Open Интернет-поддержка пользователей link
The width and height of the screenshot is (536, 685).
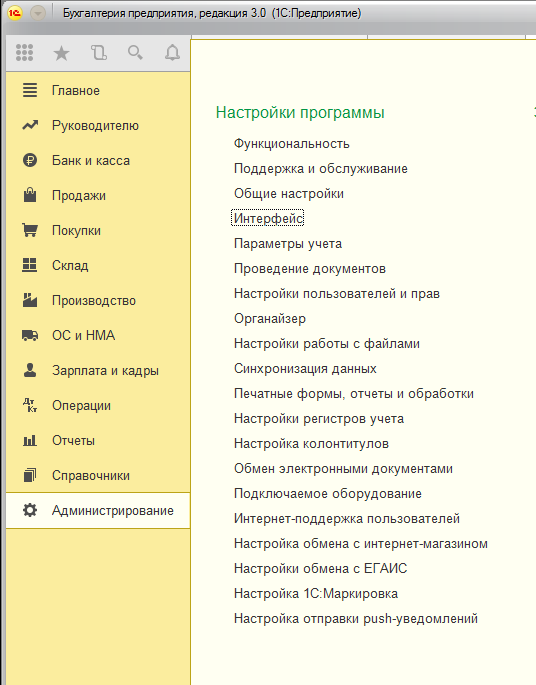pos(347,518)
